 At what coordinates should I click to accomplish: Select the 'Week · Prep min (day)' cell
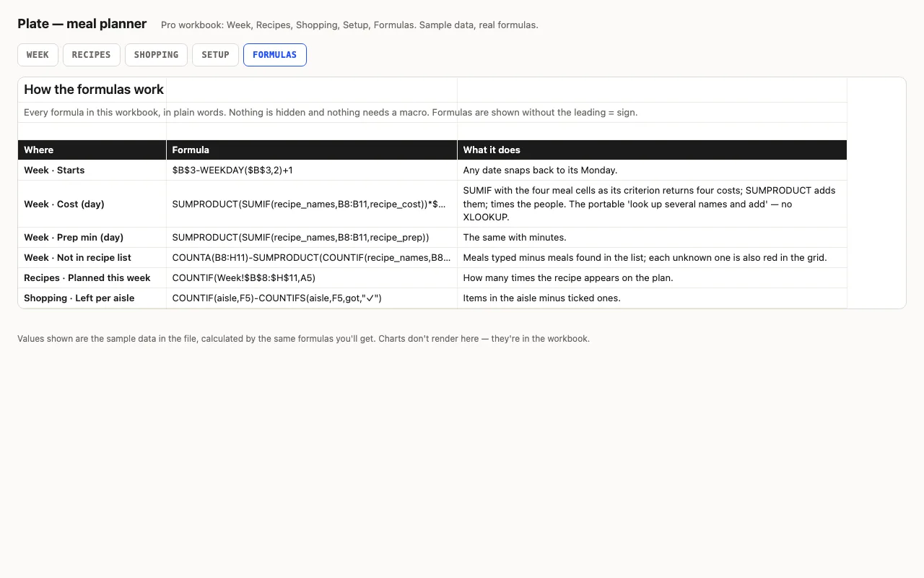click(x=92, y=238)
